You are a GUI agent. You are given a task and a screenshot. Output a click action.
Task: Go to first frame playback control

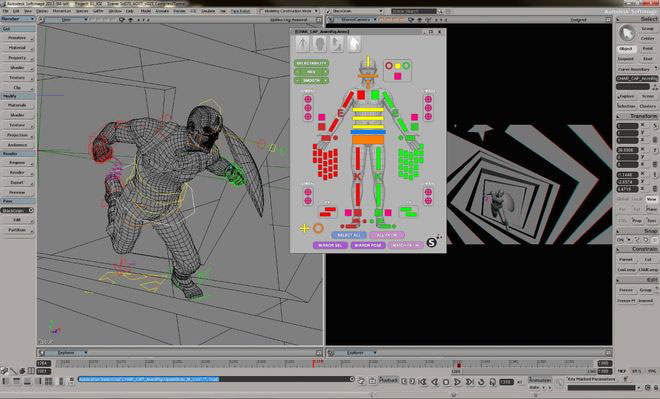(422, 382)
